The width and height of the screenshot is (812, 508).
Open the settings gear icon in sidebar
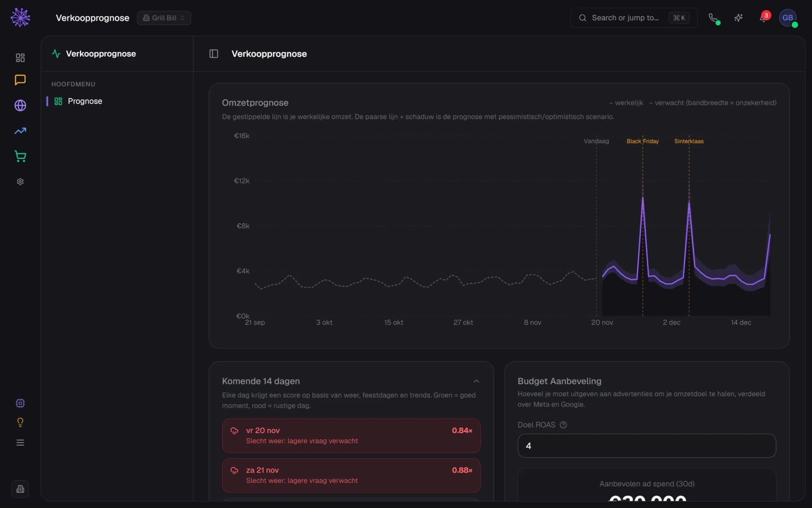pyautogui.click(x=20, y=182)
